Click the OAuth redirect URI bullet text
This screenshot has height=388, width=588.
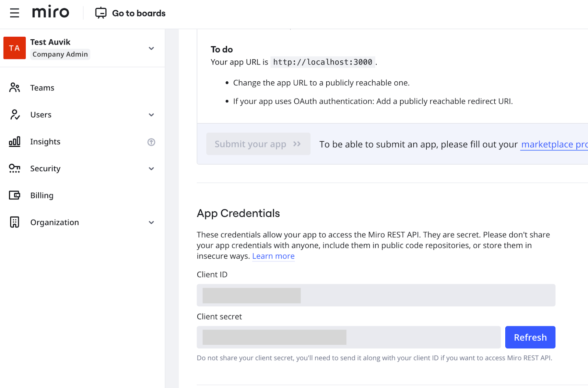(373, 101)
